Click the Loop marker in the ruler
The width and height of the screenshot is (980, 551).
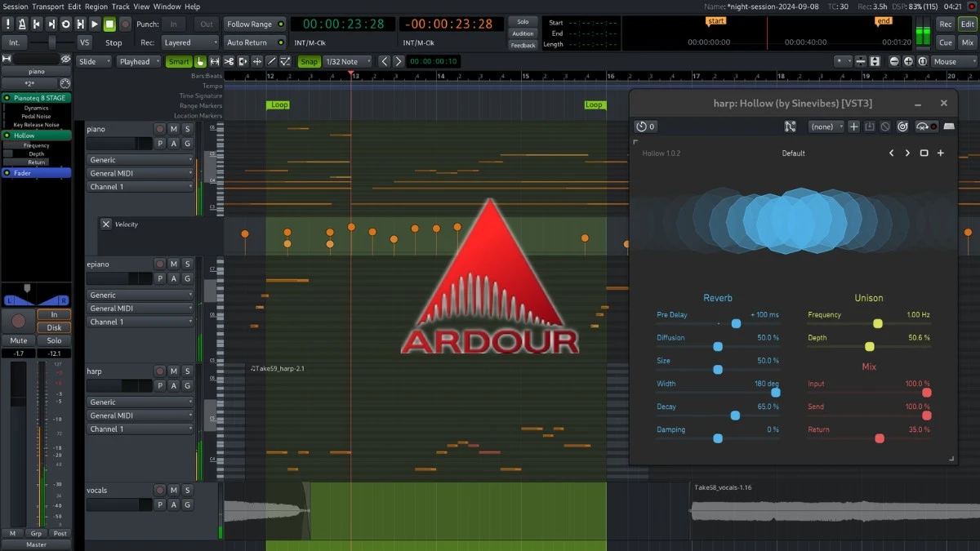278,104
